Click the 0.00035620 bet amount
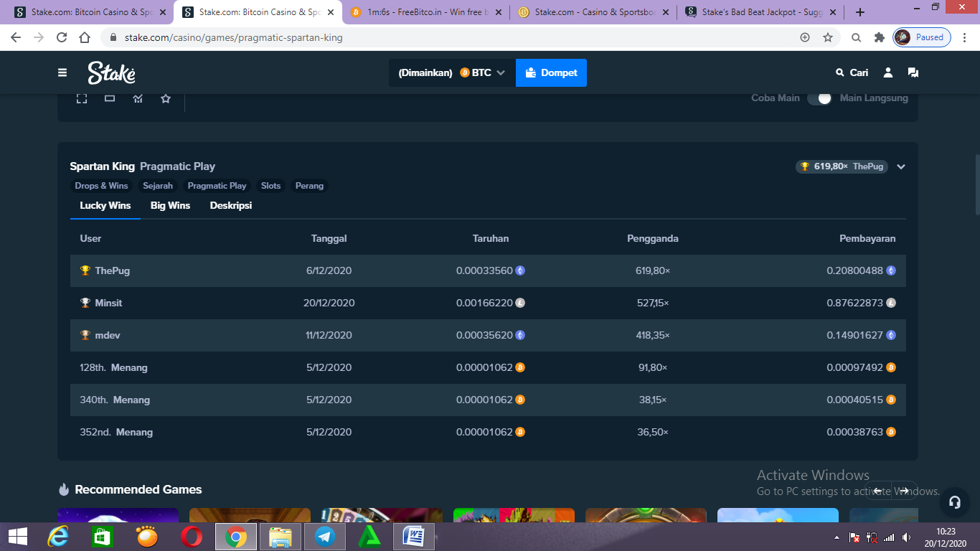The image size is (980, 551). [484, 335]
